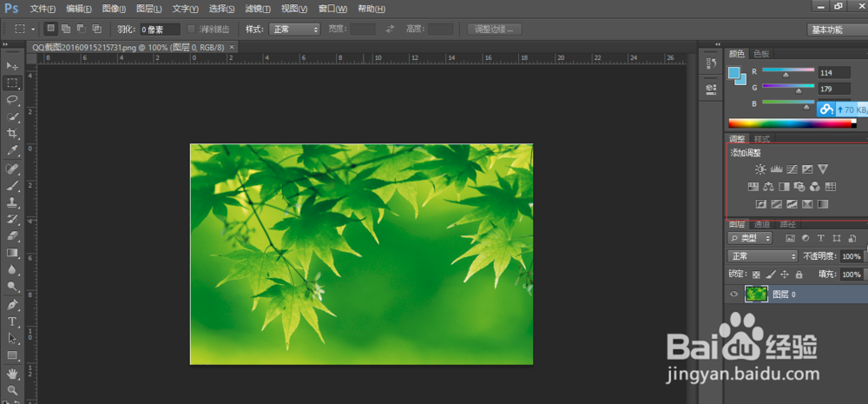The image size is (868, 404).
Task: Select the Brush tool
Action: point(12,186)
